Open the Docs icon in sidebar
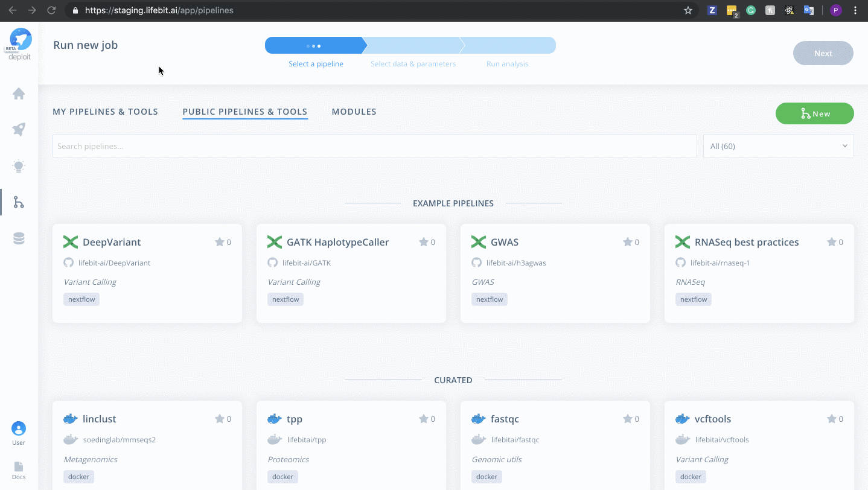Screen dimensions: 868x490 click(x=19, y=466)
